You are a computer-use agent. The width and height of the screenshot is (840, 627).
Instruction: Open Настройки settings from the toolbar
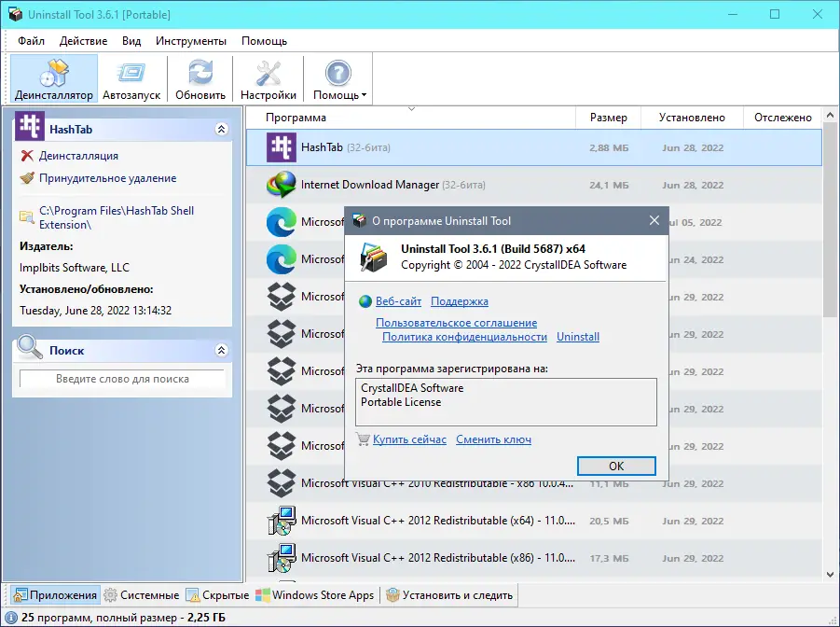[269, 79]
